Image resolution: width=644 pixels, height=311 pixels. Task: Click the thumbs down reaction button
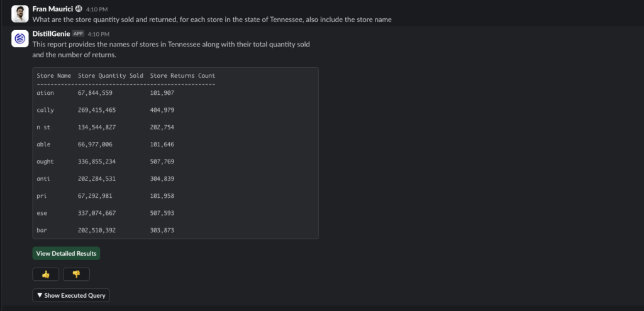[76, 274]
